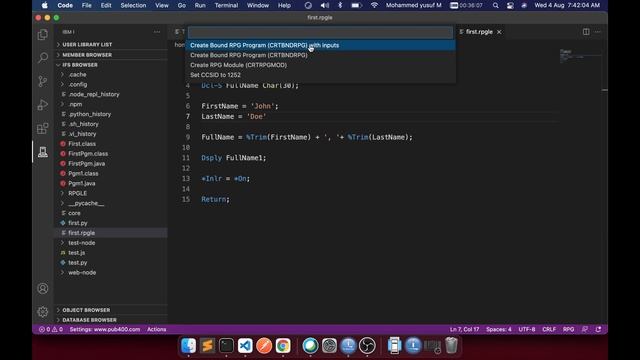640x360 pixels.
Task: Open the Search view in activity bar
Action: pyautogui.click(x=43, y=58)
